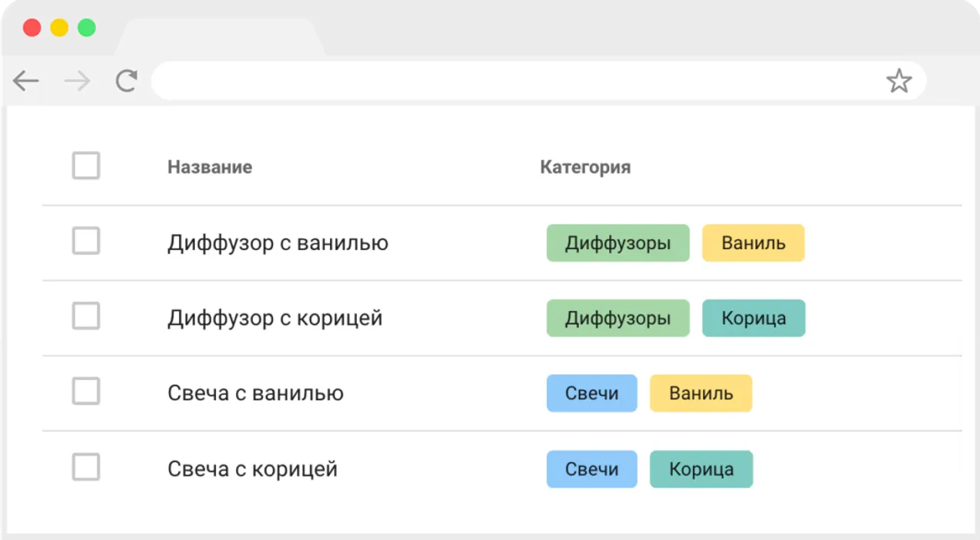Open the Диффузор с ванилью item name
This screenshot has height=540, width=980.
(278, 243)
